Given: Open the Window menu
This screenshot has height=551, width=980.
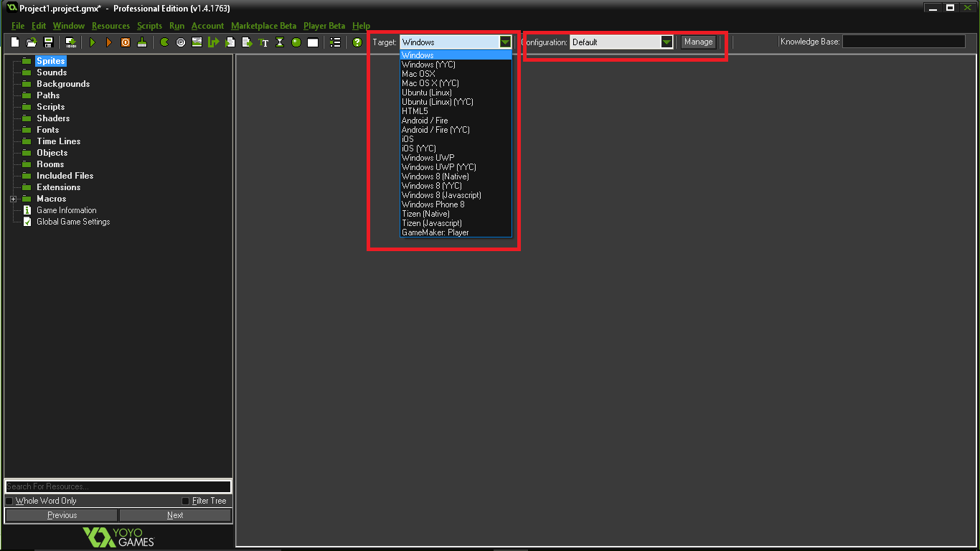Looking at the screenshot, I should coord(69,26).
